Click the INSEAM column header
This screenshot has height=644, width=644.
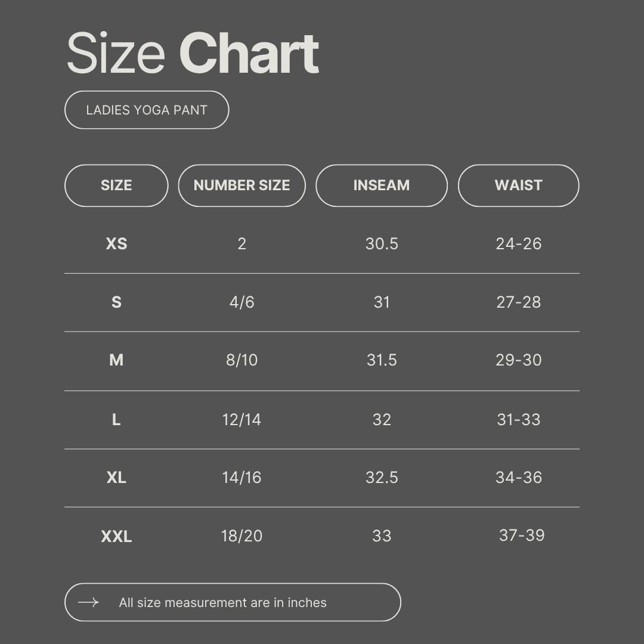point(381,185)
